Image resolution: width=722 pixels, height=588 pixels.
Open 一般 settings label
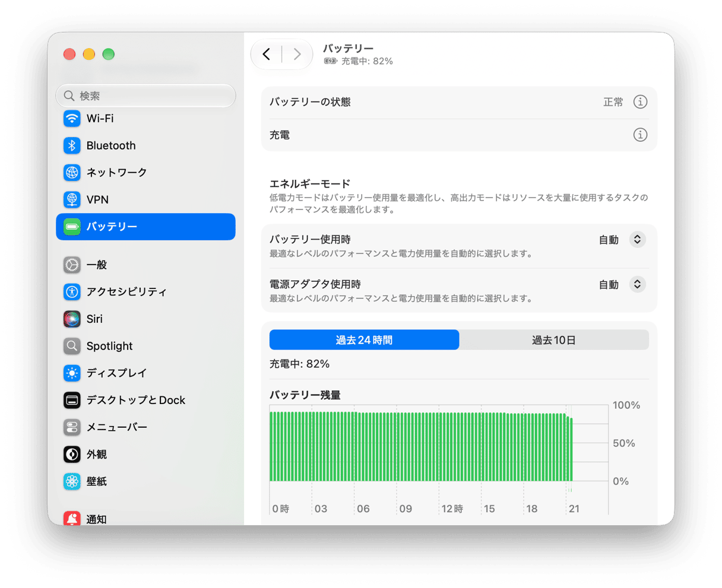point(97,265)
